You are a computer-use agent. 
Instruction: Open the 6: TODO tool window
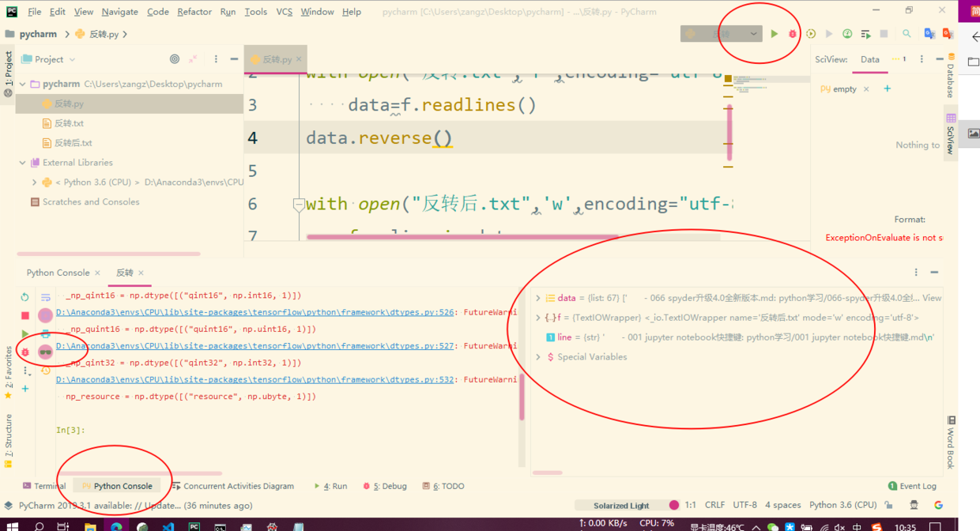coord(443,486)
